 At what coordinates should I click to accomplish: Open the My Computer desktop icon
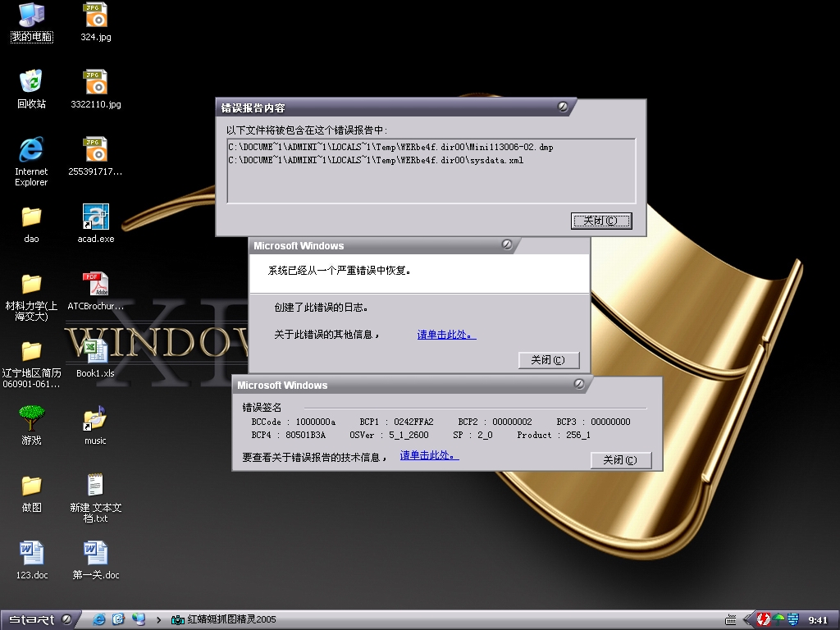click(31, 16)
